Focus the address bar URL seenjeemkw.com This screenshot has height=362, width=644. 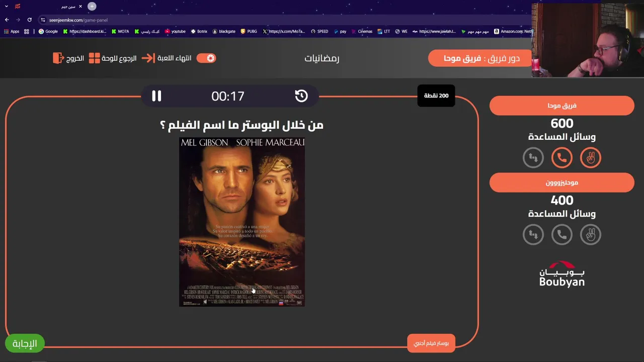click(78, 20)
